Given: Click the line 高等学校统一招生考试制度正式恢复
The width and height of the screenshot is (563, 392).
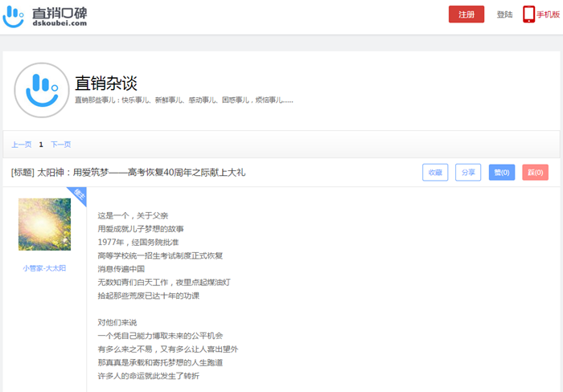Looking at the screenshot, I should click(x=160, y=255).
